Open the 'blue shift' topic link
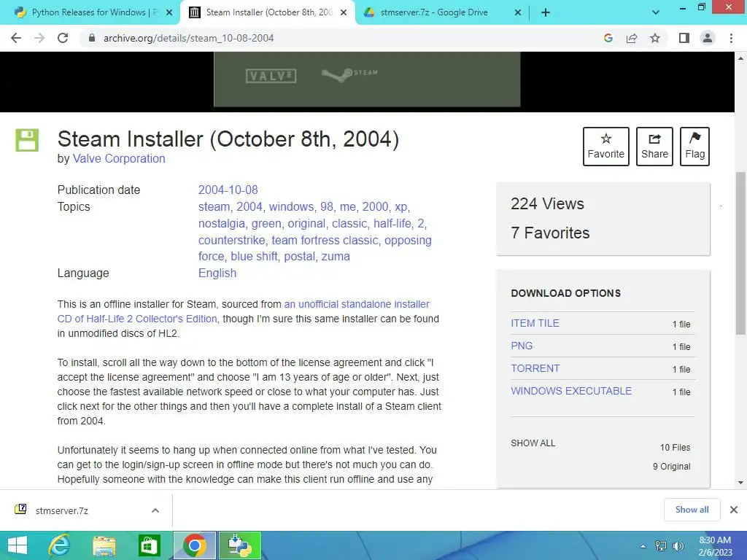This screenshot has width=747, height=560. pos(254,256)
